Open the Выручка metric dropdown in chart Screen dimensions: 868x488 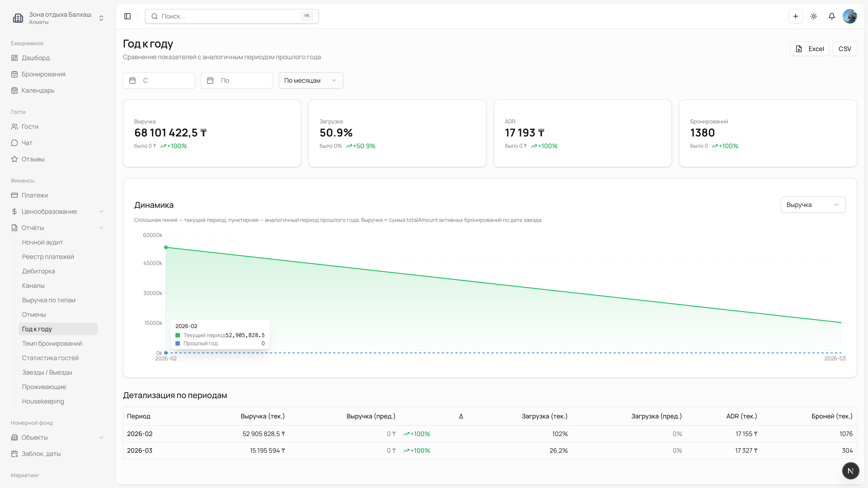(x=812, y=205)
